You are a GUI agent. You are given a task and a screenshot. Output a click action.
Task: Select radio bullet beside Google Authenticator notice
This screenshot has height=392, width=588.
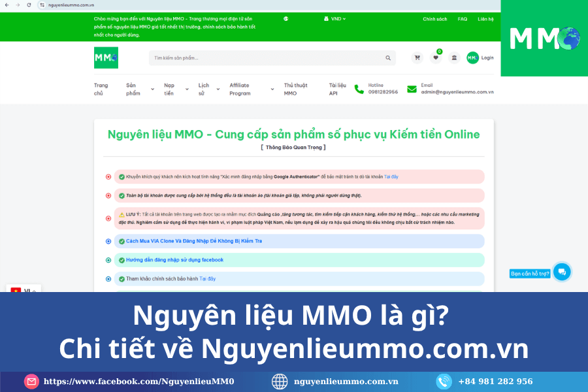(x=108, y=177)
